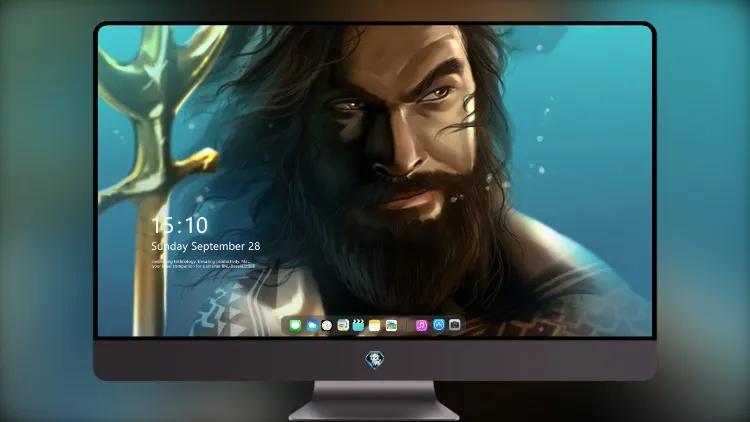Image resolution: width=750 pixels, height=422 pixels.
Task: Click the small tagline text under the date
Action: click(203, 264)
